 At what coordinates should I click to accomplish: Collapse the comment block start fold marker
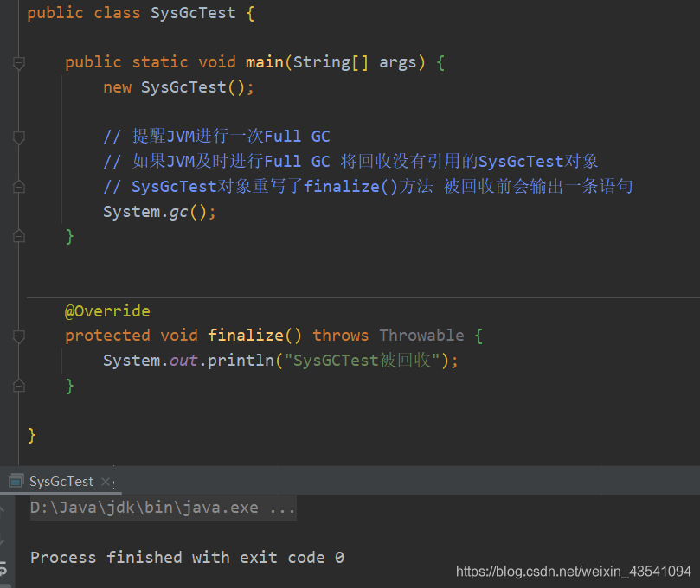point(19,137)
